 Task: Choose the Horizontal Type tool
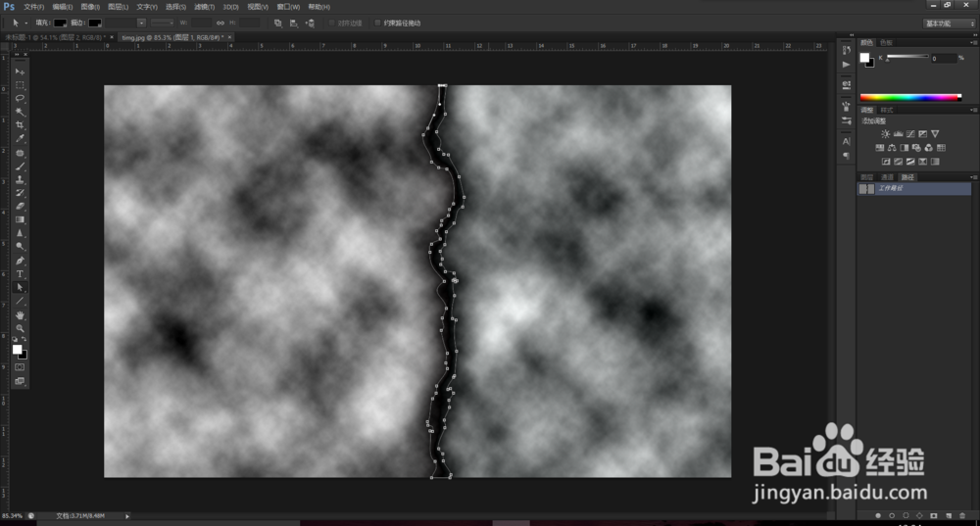coord(20,273)
